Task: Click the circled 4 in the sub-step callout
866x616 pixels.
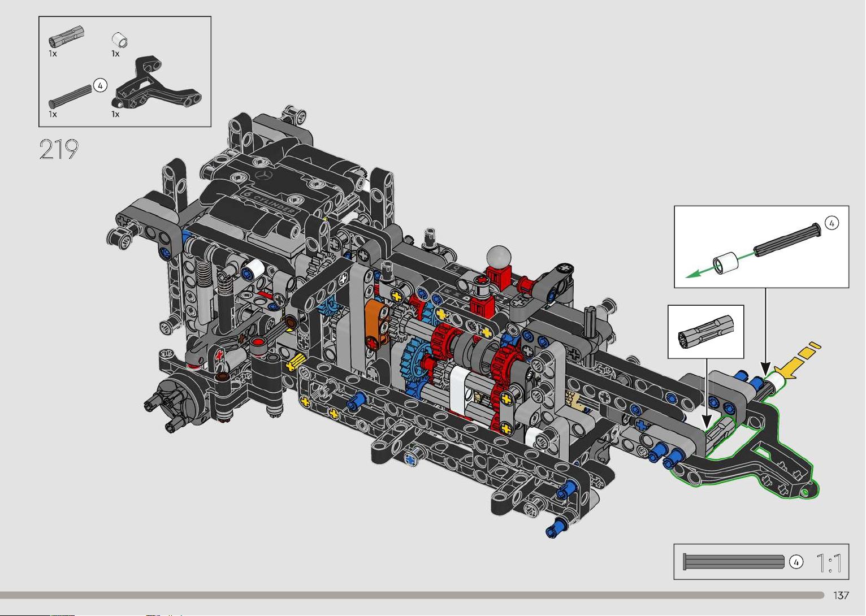Action: point(832,223)
